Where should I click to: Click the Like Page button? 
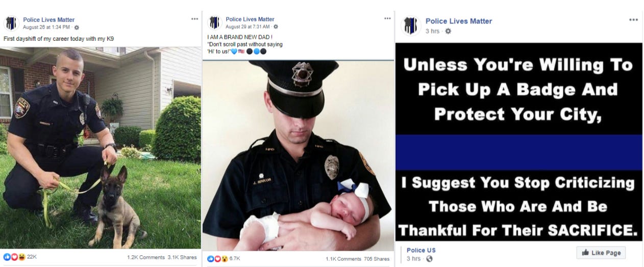[601, 253]
